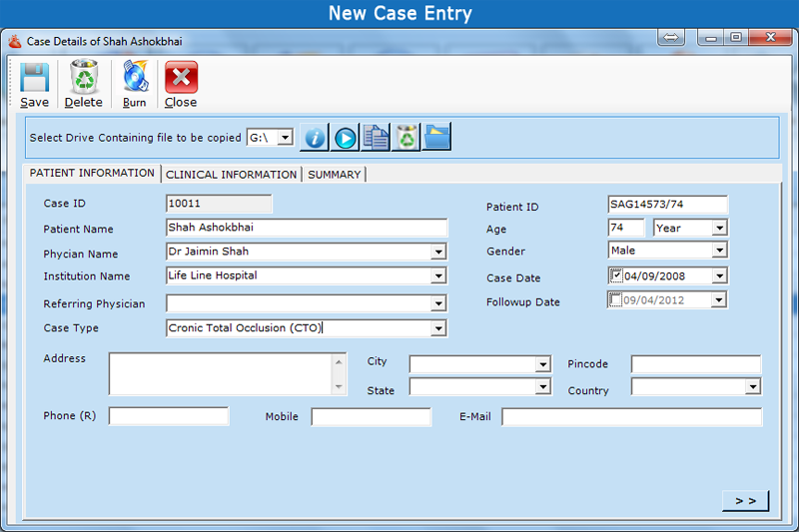Image resolution: width=799 pixels, height=532 pixels.
Task: Click the E-Mail field
Action: pyautogui.click(x=632, y=417)
